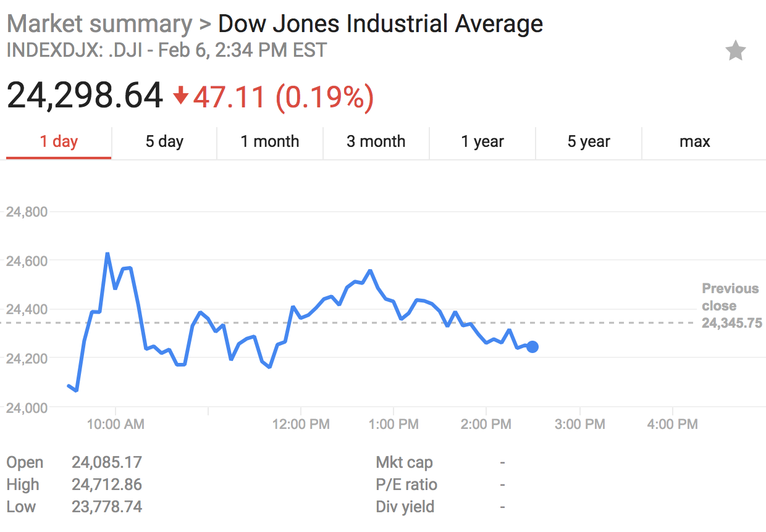Click the Previous close 24,345.75 label

click(731, 306)
